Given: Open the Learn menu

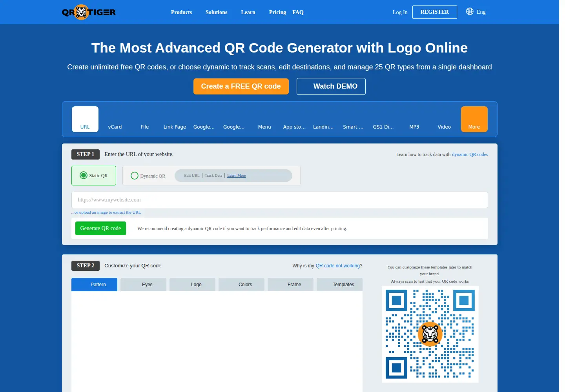Looking at the screenshot, I should click(248, 12).
